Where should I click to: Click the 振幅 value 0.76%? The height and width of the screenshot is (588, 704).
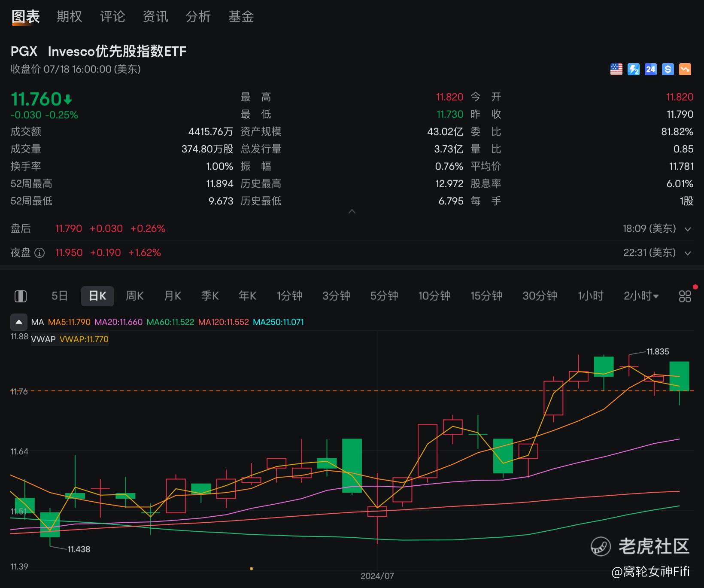[x=449, y=166]
